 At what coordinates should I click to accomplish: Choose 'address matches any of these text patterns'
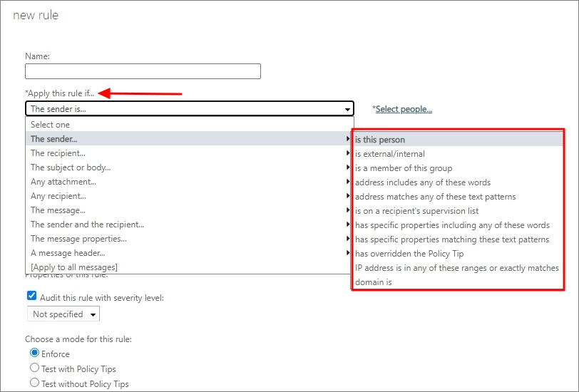458,197
